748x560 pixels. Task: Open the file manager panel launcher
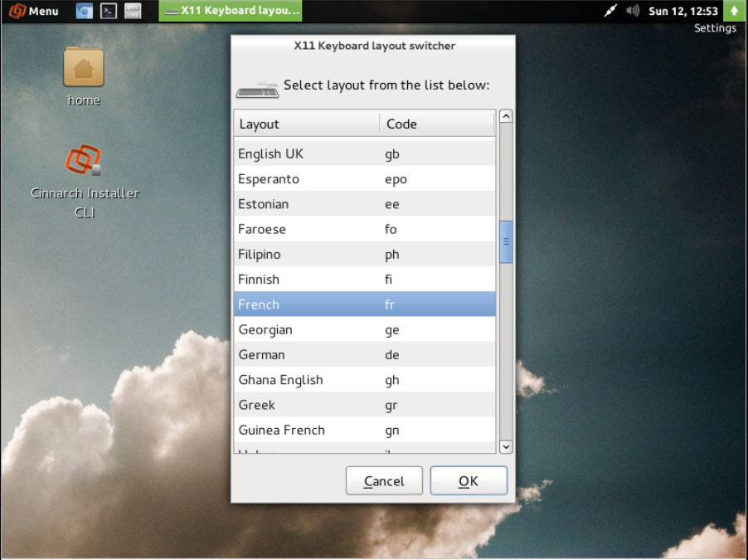click(133, 11)
